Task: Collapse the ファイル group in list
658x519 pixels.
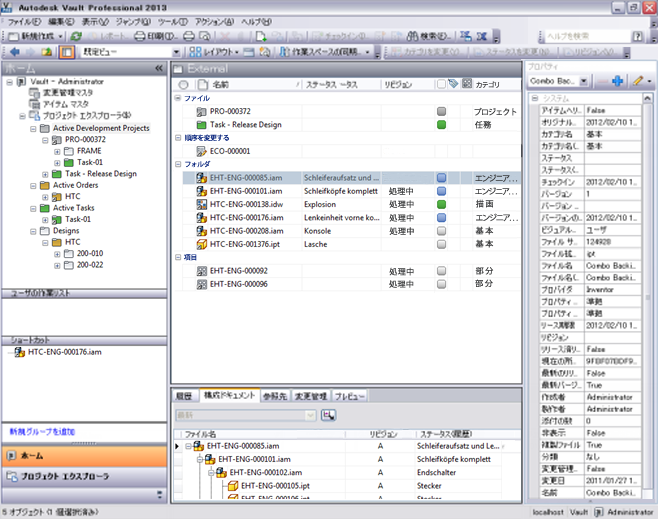Action: click(178, 98)
